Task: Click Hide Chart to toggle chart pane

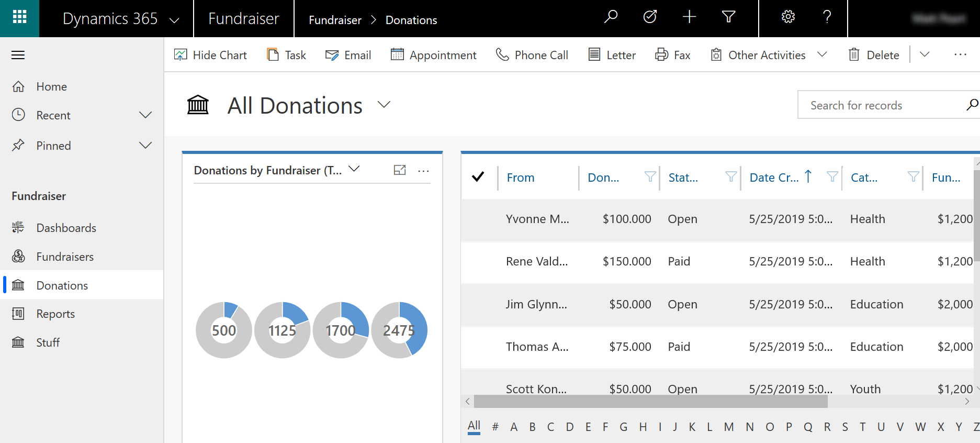Action: click(210, 55)
